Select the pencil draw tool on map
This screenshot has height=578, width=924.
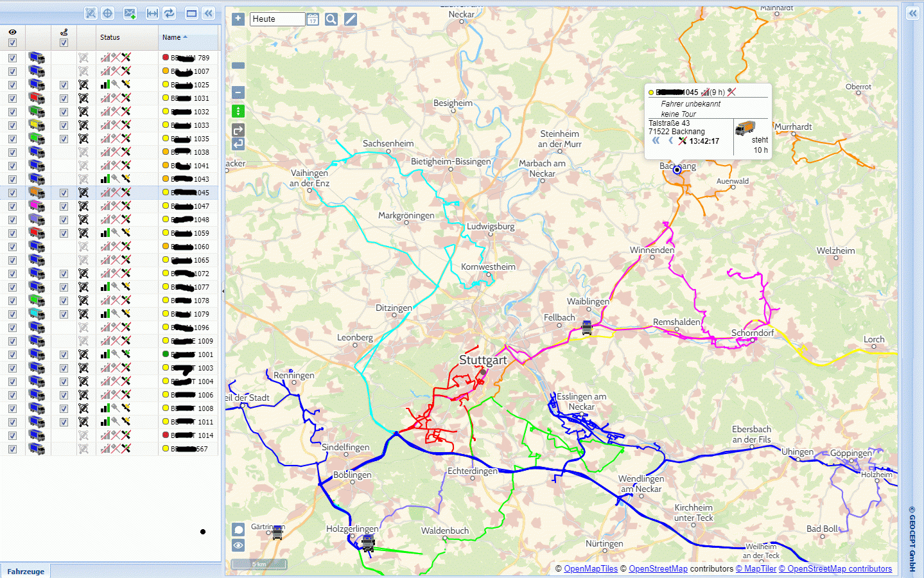point(351,19)
